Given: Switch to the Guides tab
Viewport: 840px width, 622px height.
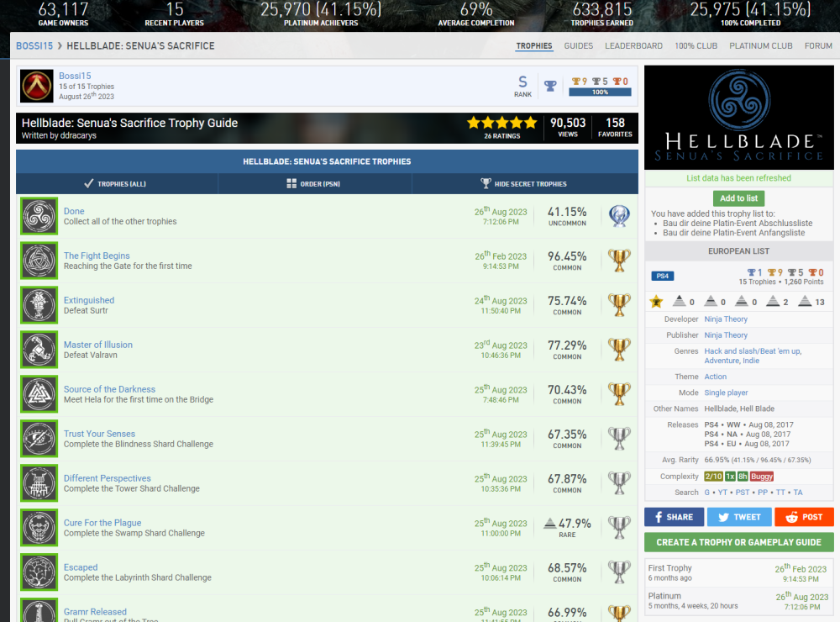Looking at the screenshot, I should [578, 46].
